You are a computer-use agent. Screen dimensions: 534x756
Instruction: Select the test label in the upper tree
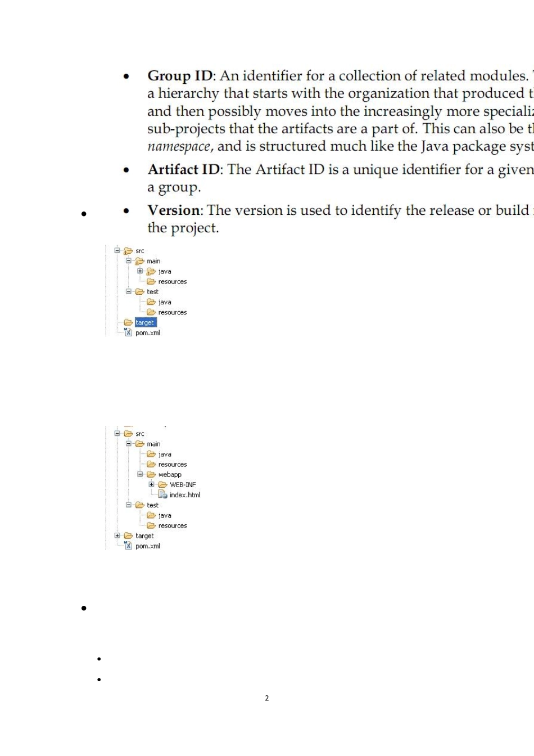[x=153, y=292]
